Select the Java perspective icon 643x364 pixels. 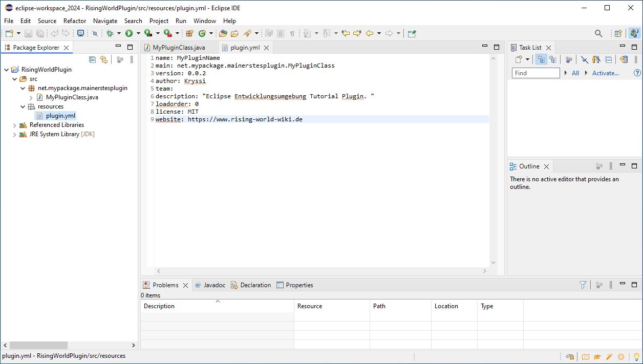click(x=634, y=33)
